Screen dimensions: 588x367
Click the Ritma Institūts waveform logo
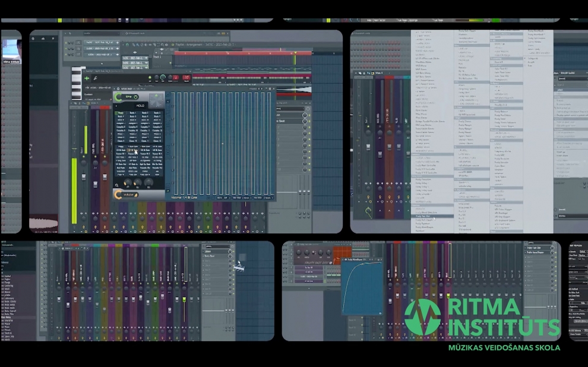(423, 317)
